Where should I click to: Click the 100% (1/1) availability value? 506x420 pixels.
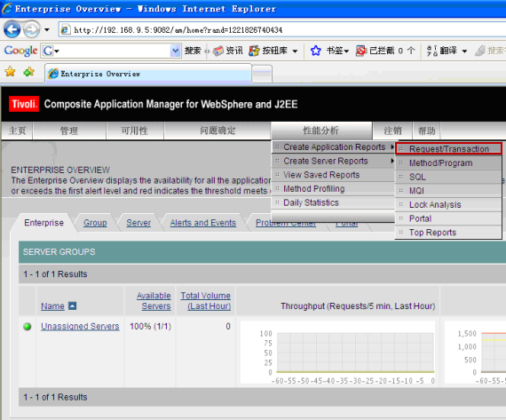pos(150,327)
